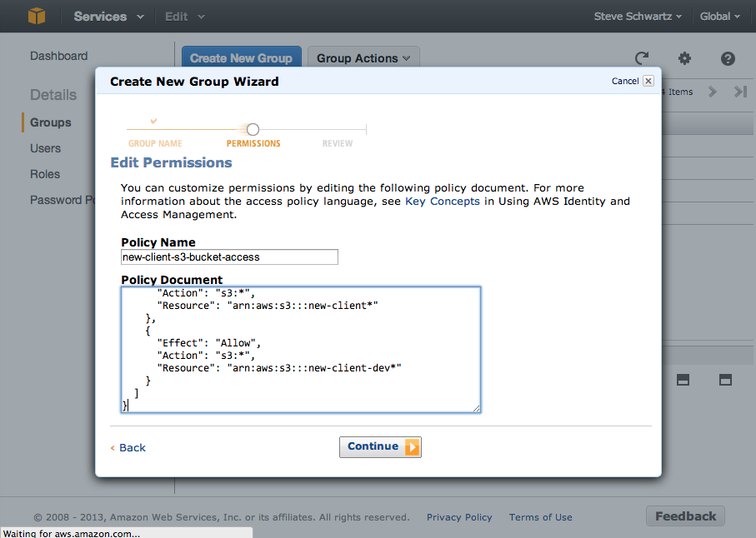The image size is (756, 538).
Task: Open the Key Concepts link
Action: point(442,202)
